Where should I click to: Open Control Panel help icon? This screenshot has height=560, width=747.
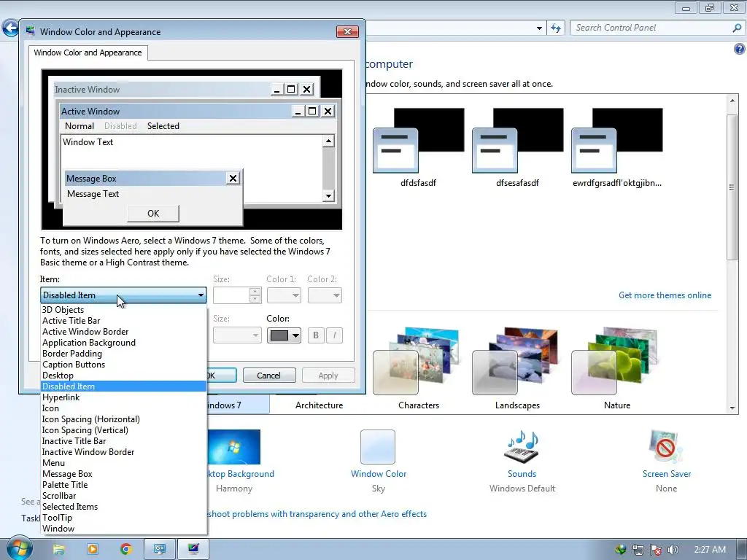click(x=740, y=49)
